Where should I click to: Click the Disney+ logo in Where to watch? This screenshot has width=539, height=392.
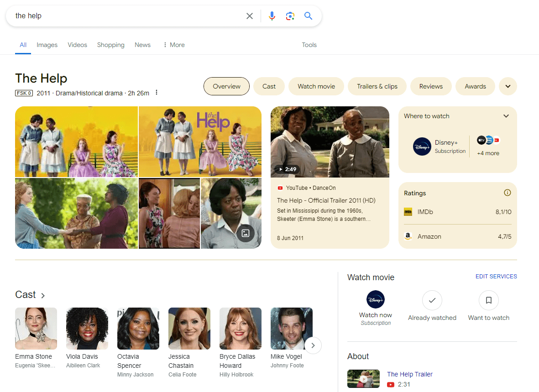click(422, 146)
